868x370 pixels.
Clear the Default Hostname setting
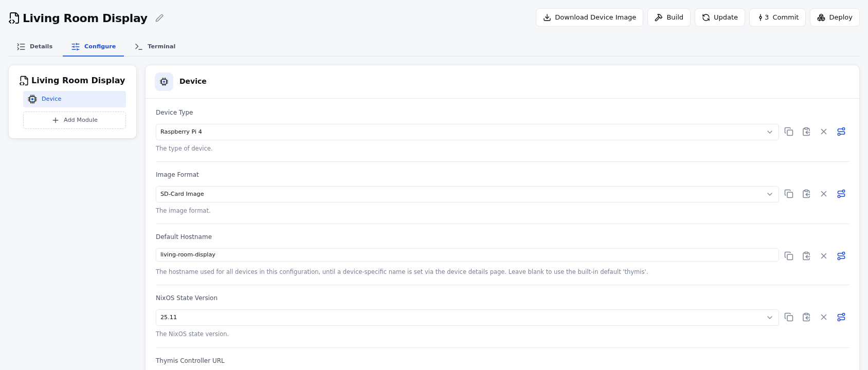824,256
